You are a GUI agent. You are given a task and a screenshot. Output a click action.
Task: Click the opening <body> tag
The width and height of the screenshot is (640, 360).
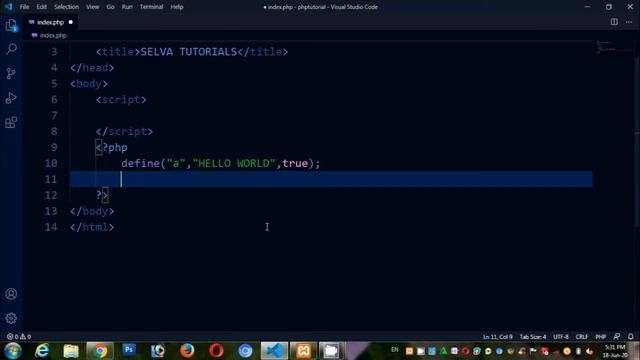click(x=89, y=84)
